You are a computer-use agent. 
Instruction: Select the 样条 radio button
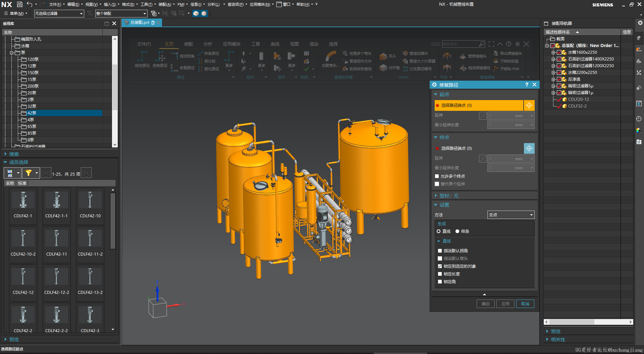(x=457, y=231)
